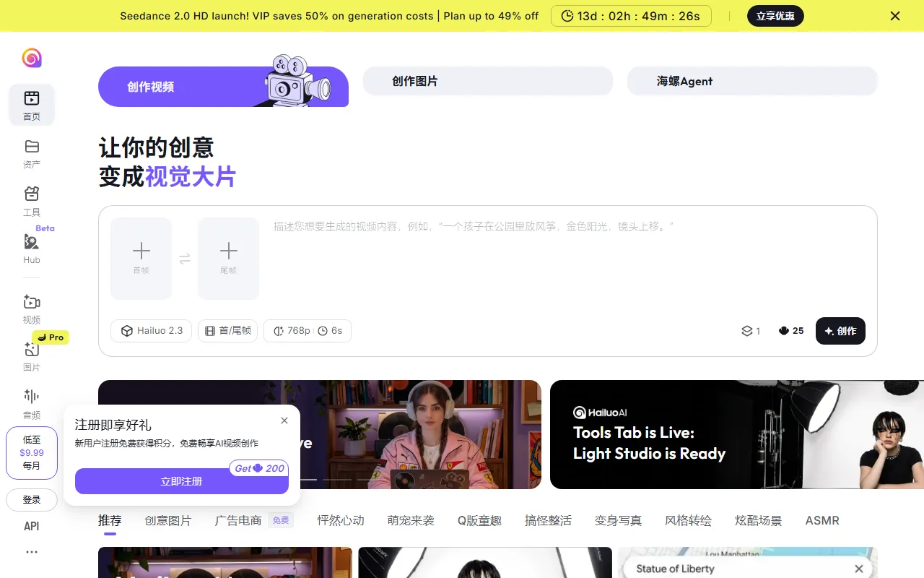Viewport: 924px width, 578px height.
Task: Open the 工具 tools sidebar icon
Action: [x=32, y=194]
